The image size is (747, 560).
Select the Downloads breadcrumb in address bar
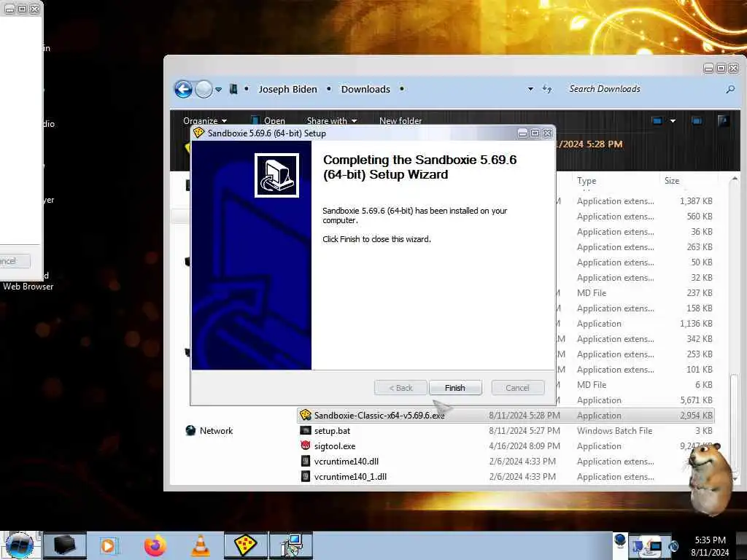[365, 89]
